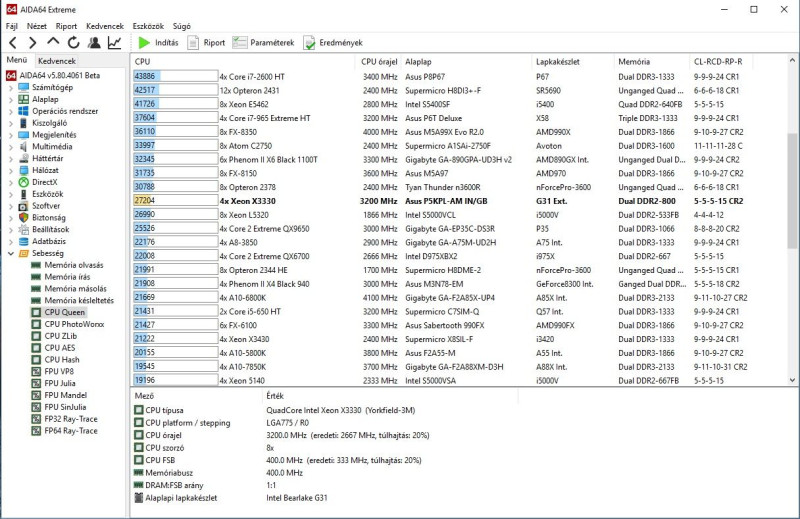Viewport: 800px width, 519px height.
Task: Go back with the left arrow toolbar icon
Action: 13,43
